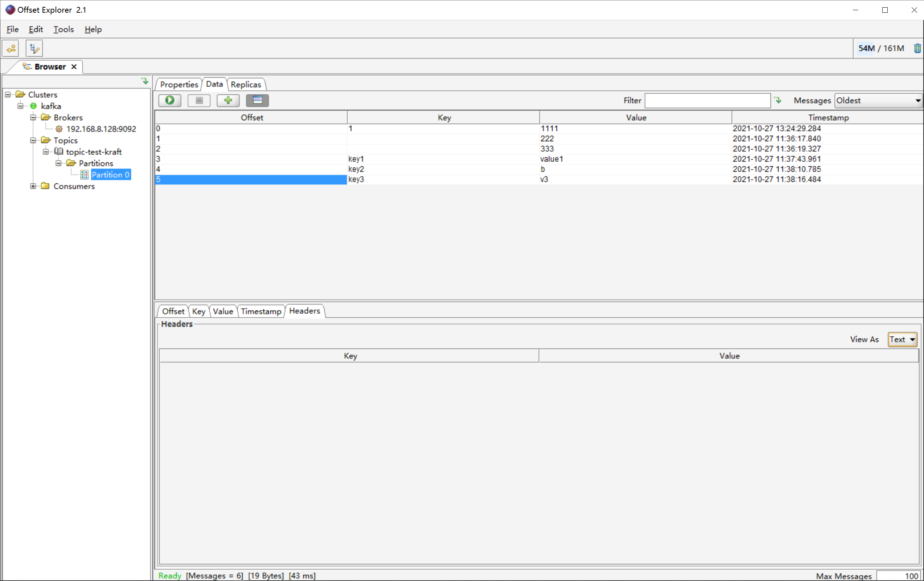Switch to the Properties tab
Image resolution: width=924 pixels, height=581 pixels.
[179, 84]
